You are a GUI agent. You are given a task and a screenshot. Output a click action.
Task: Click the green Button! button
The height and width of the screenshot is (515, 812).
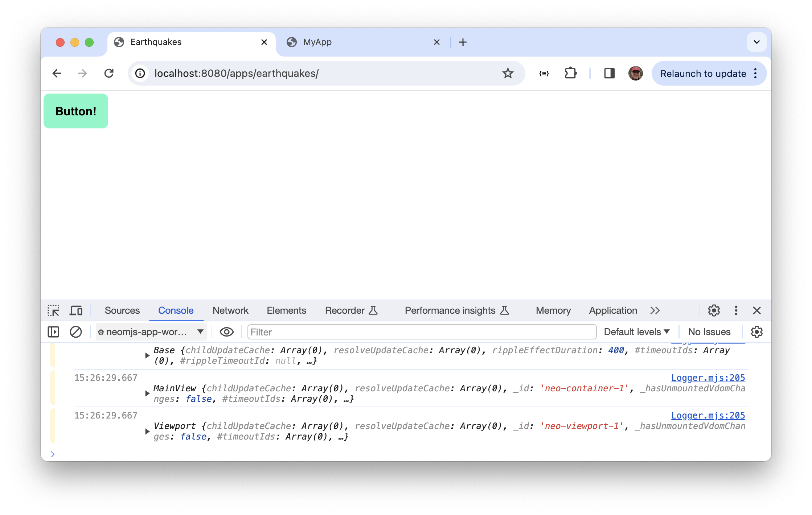click(76, 111)
